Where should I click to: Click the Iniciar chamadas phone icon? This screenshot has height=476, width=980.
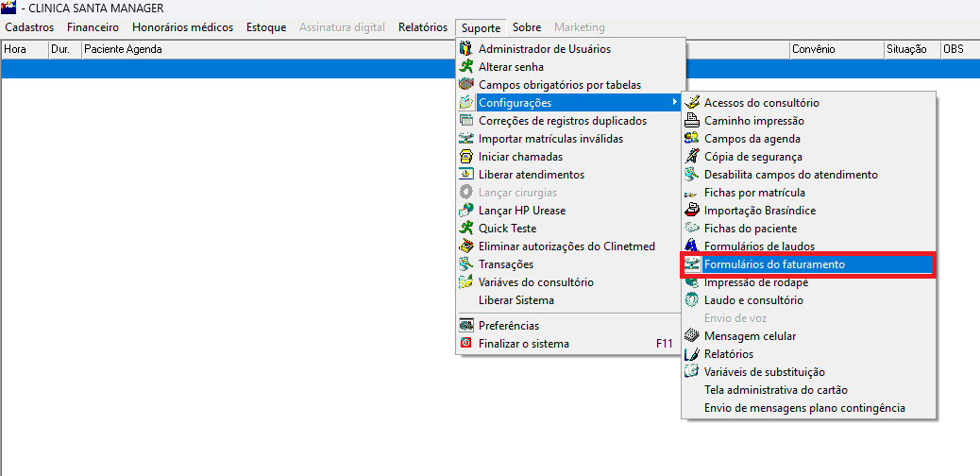tap(465, 157)
